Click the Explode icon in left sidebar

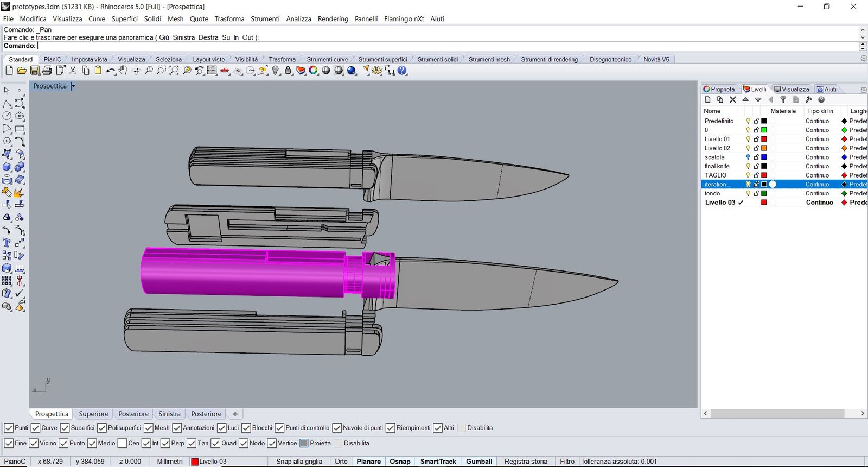(x=20, y=192)
